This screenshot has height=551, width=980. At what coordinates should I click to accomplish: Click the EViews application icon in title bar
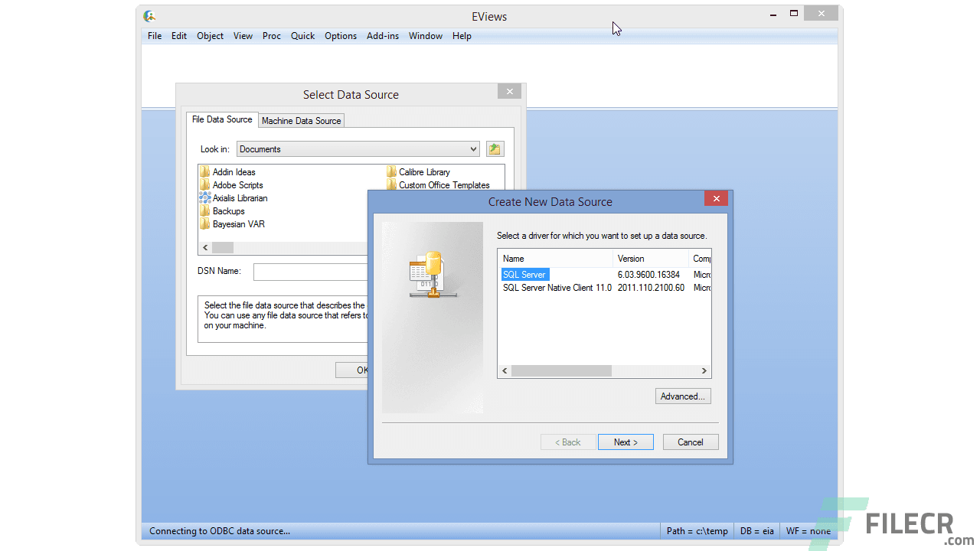tap(149, 16)
